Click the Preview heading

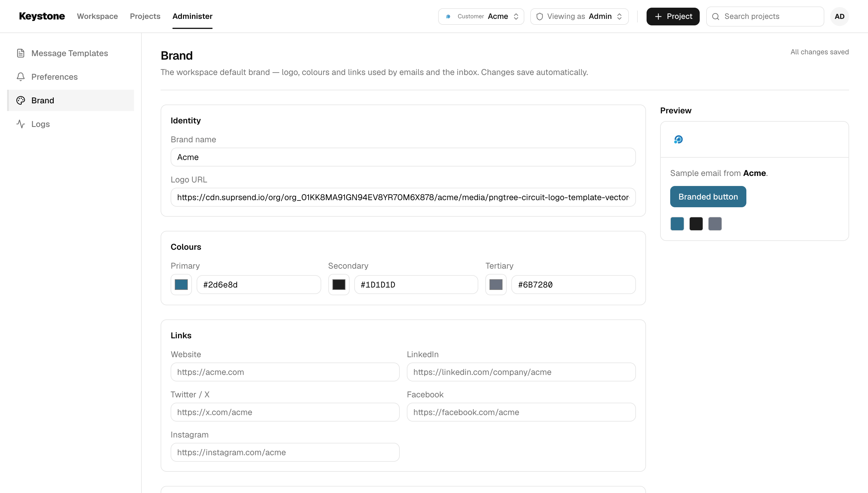[x=676, y=110]
